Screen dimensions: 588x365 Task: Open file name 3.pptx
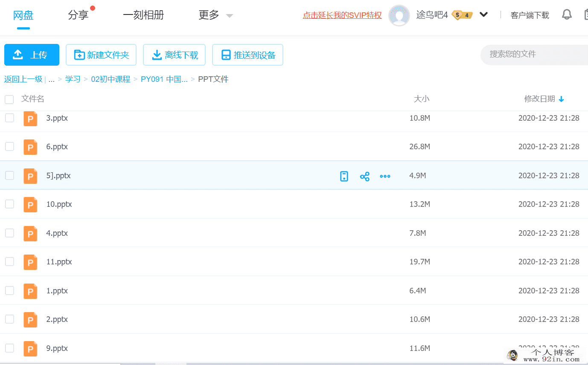[57, 118]
